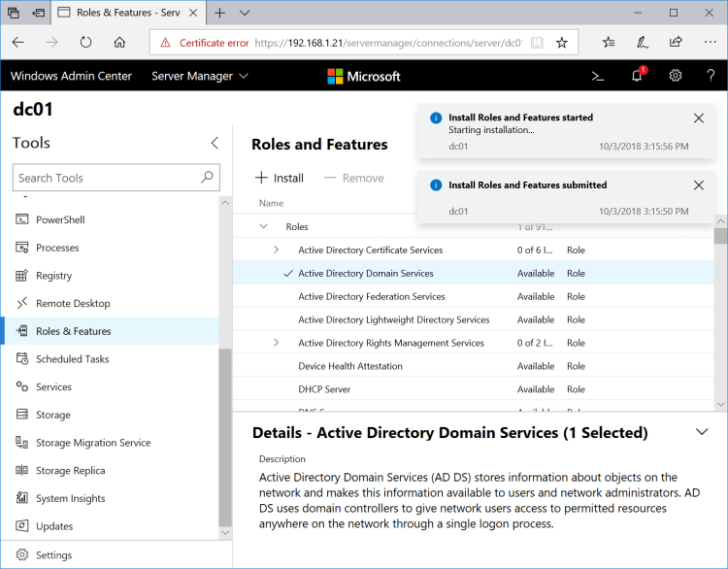Select the DHCP Server role row
Screen dimensions: 728x569
pyautogui.click(x=324, y=389)
